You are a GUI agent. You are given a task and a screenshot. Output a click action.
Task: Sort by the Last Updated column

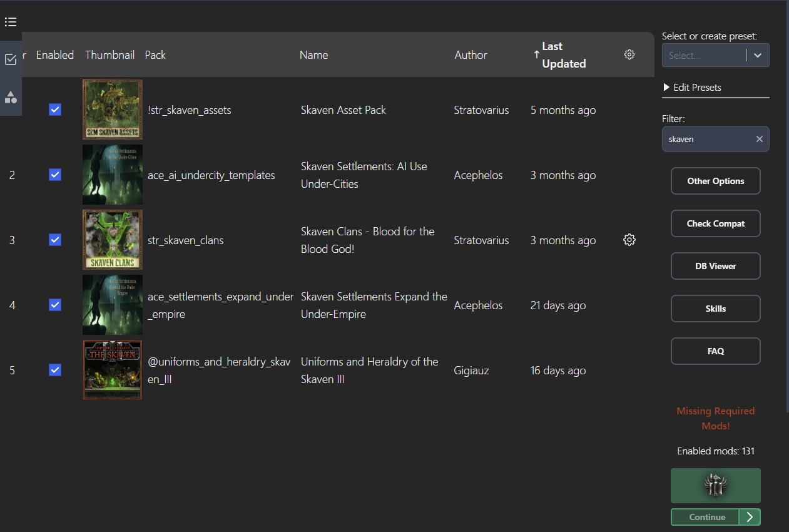[564, 55]
